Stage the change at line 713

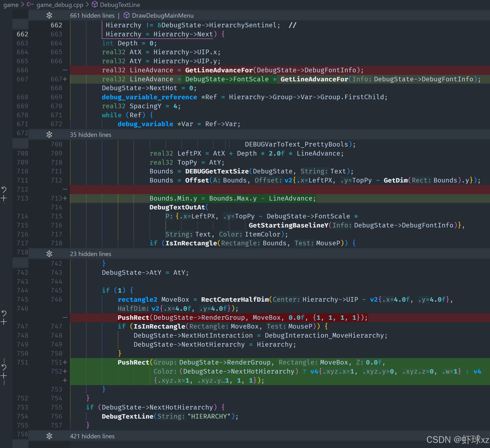pos(4,198)
